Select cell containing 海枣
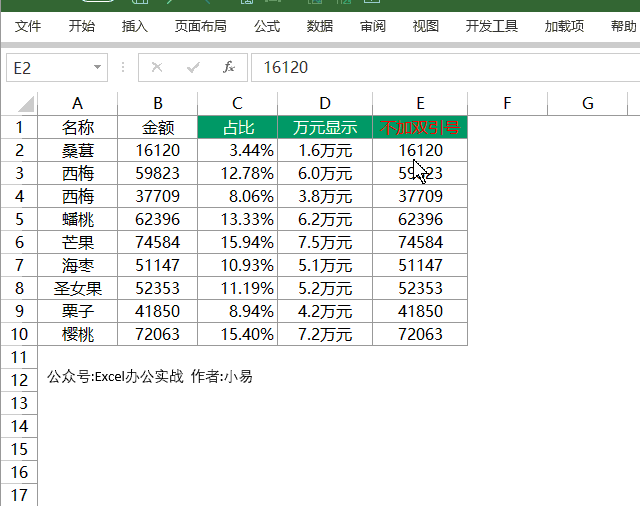The image size is (640, 506). (78, 265)
